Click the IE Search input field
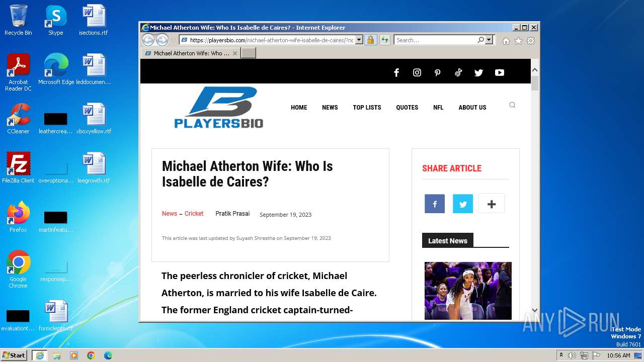 tap(436, 40)
